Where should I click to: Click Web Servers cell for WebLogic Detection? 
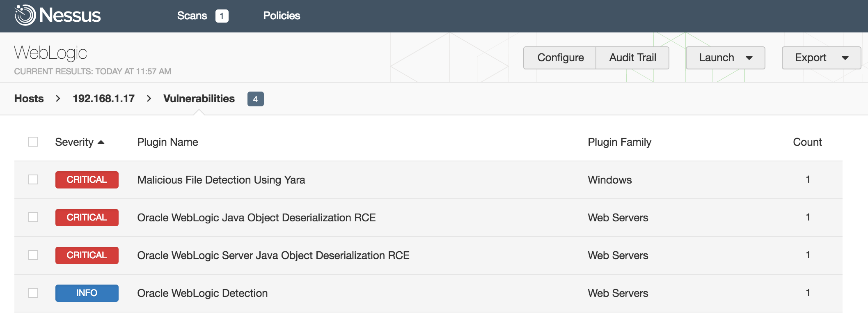pyautogui.click(x=618, y=293)
